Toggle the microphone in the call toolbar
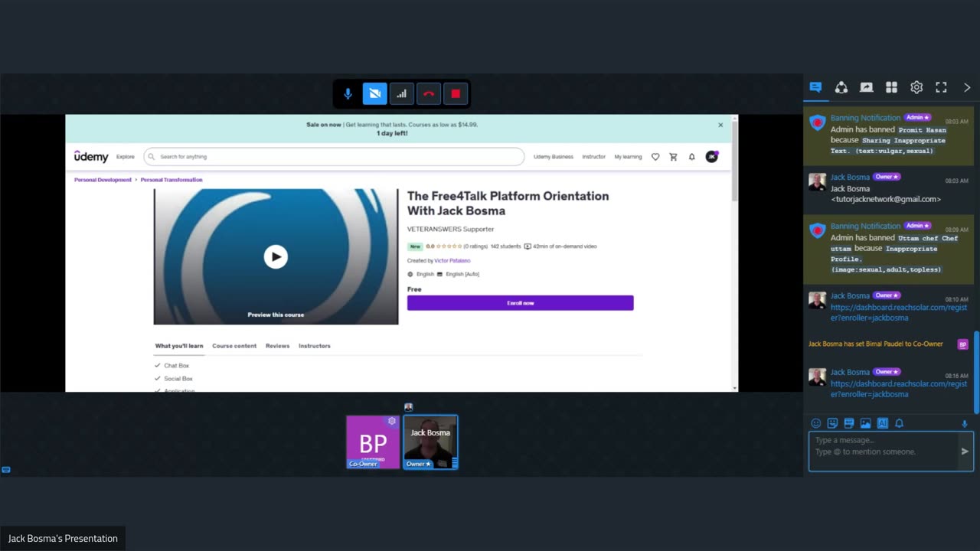Screen dimensions: 980x551 point(348,94)
